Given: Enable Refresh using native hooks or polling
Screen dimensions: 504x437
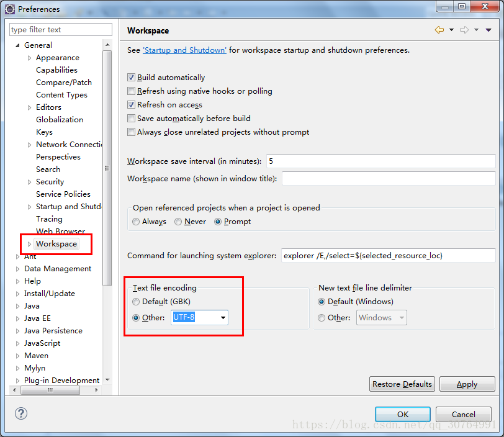Looking at the screenshot, I should (131, 91).
